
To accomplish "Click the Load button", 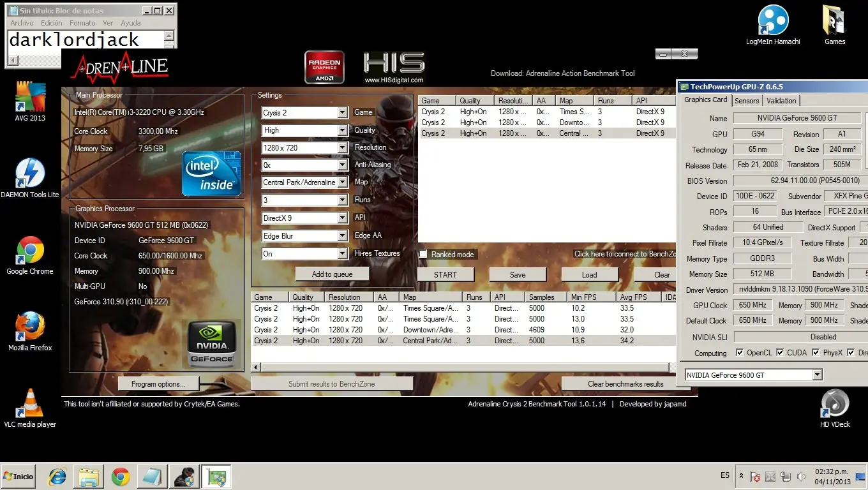I will (x=590, y=275).
